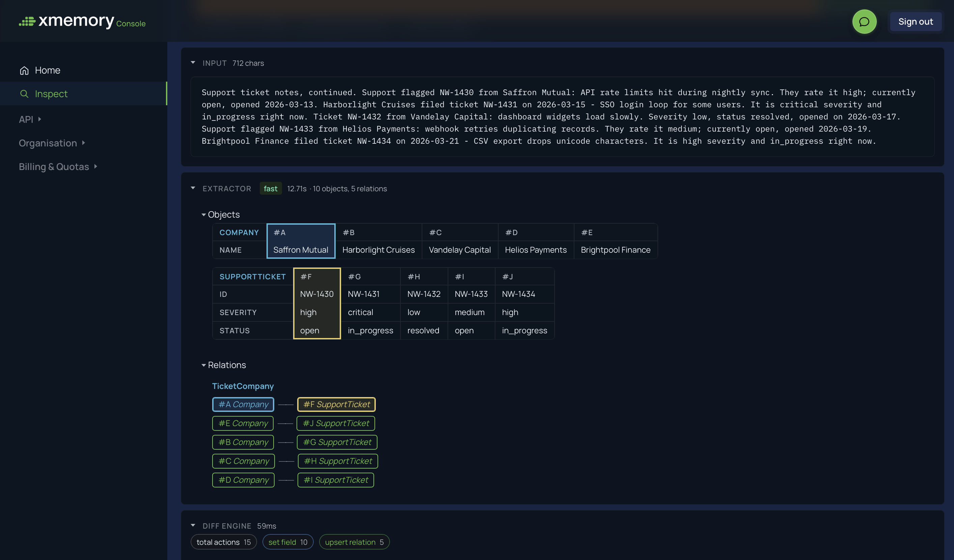Click the upsert relation 5 chip

tap(354, 542)
